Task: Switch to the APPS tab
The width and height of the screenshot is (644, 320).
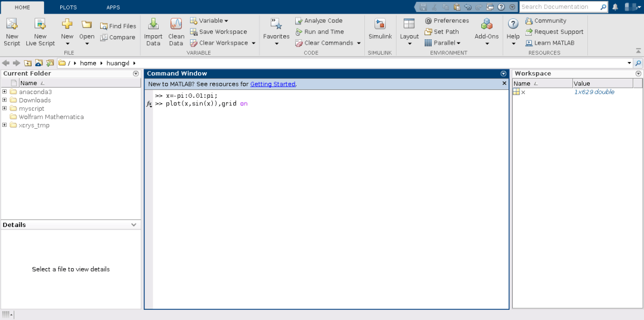Action: click(113, 7)
